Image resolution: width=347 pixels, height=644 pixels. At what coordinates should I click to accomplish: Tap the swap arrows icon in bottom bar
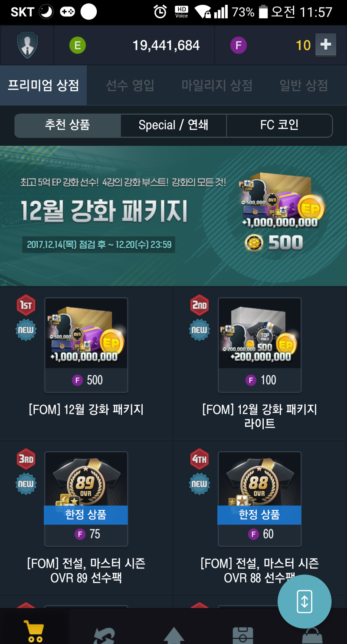[104, 635]
